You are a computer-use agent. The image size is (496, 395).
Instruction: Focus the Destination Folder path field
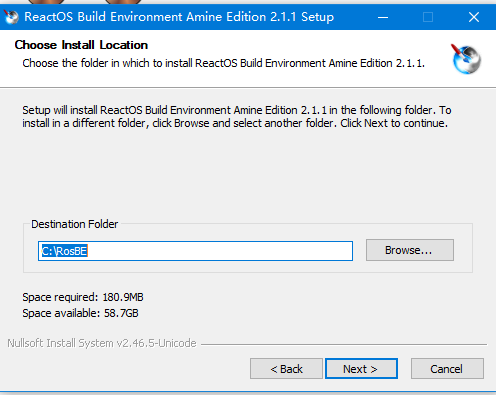(x=195, y=251)
